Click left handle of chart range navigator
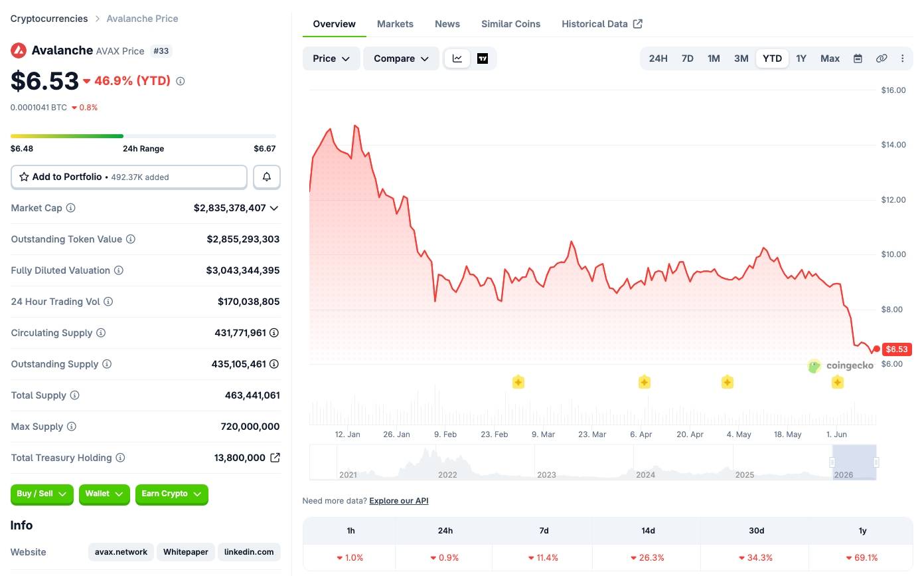924x576 pixels. tap(832, 462)
